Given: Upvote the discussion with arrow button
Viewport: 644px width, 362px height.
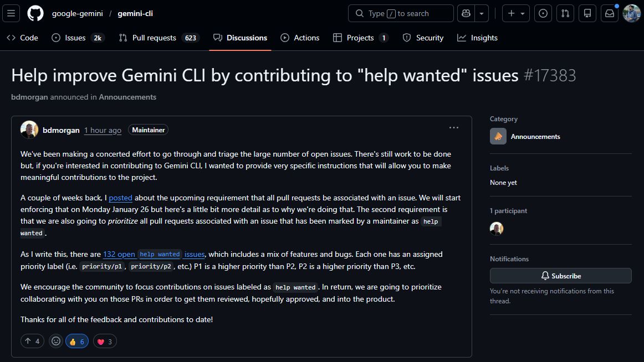Looking at the screenshot, I should 33,341.
